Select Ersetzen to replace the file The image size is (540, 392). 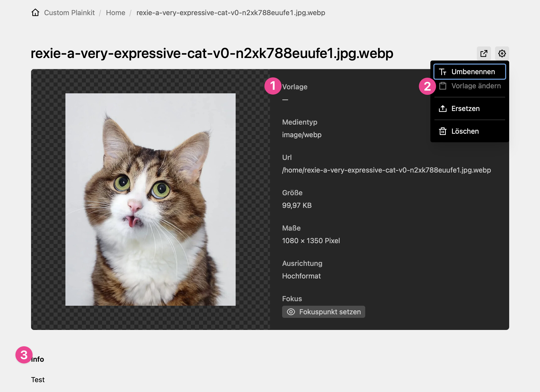[465, 109]
